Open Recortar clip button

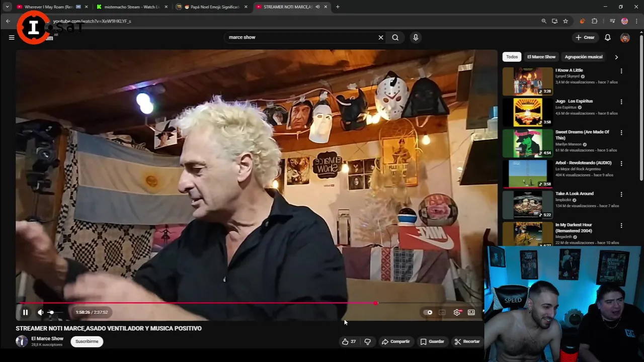tap(467, 341)
